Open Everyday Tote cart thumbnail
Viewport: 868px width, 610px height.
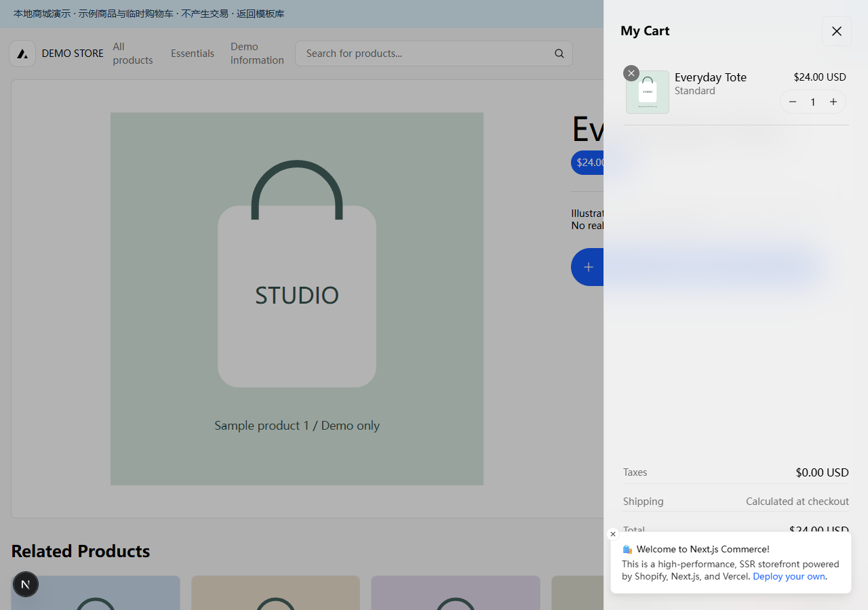pos(648,92)
